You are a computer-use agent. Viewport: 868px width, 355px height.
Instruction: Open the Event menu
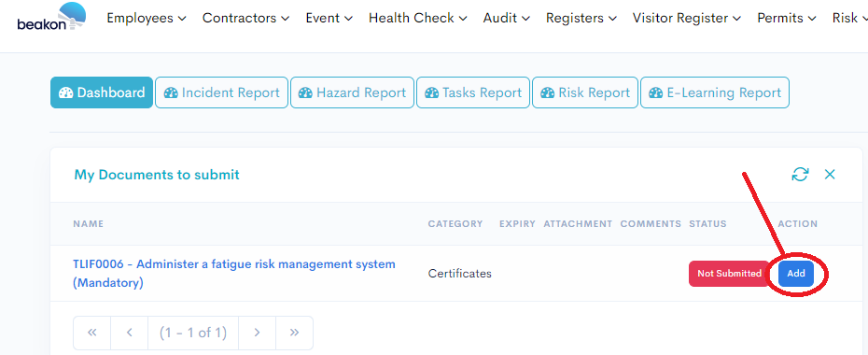pos(329,18)
